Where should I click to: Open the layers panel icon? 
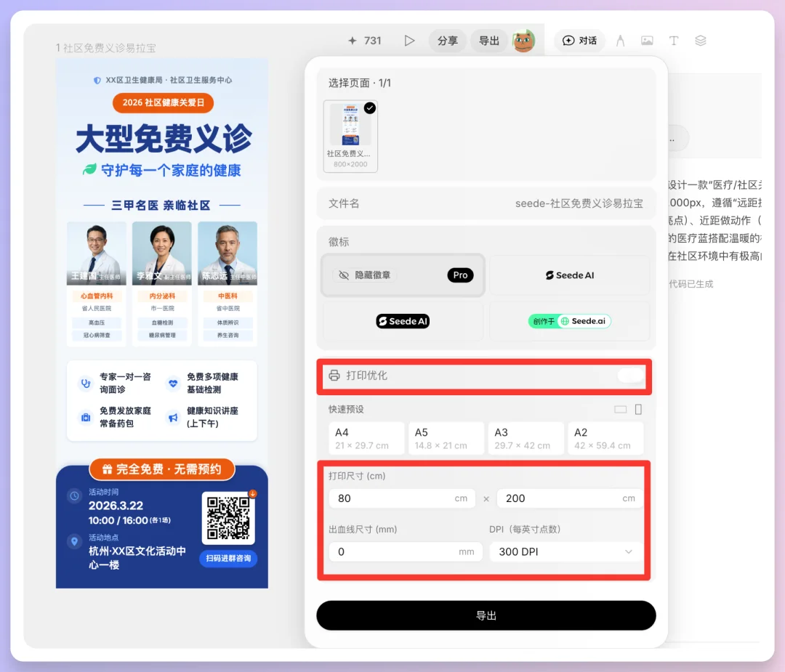[700, 41]
